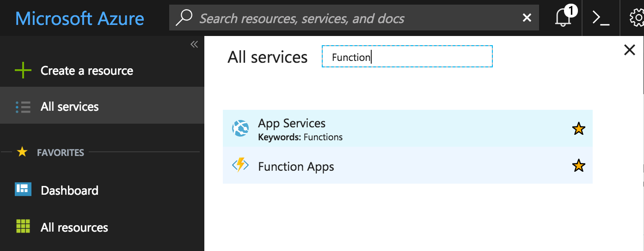
Task: Focus the Search resources, services, and docs field
Action: pyautogui.click(x=354, y=18)
